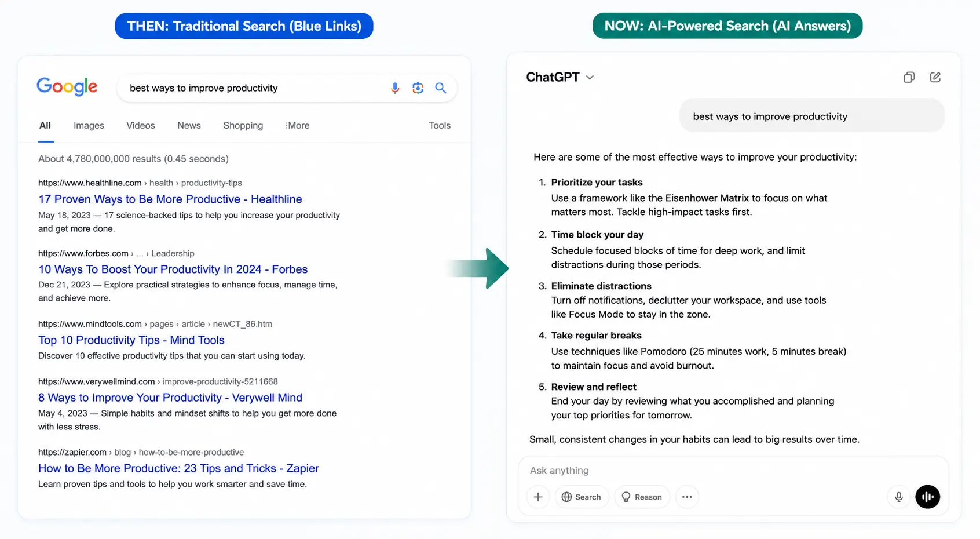This screenshot has height=539, width=980.
Task: Click the forbes.com Leadership URL breadcrumb
Action: tap(116, 253)
